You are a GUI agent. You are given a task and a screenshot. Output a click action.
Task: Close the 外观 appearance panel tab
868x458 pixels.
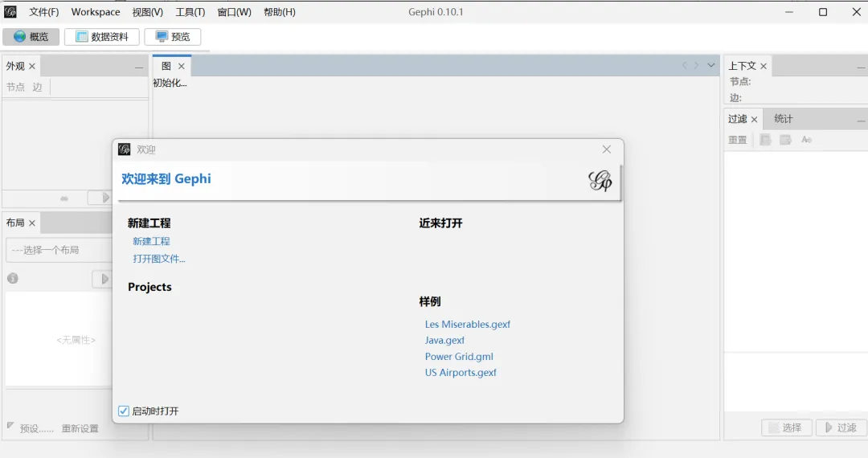pyautogui.click(x=32, y=67)
